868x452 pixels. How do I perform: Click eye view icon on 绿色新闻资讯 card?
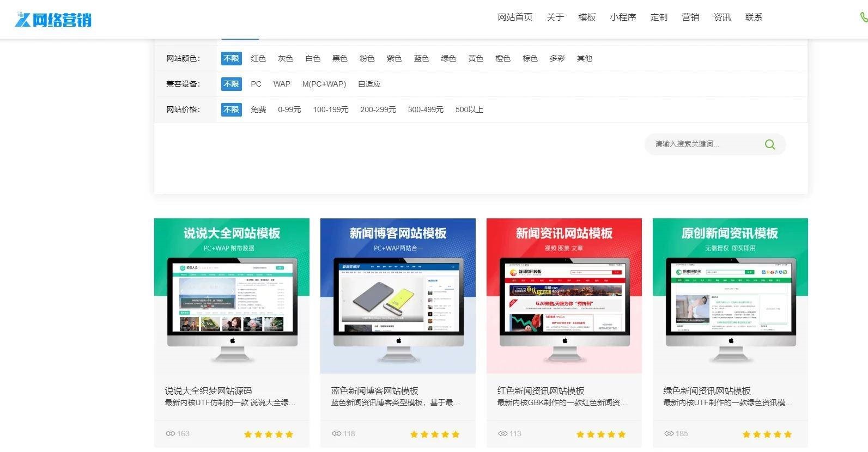click(669, 433)
